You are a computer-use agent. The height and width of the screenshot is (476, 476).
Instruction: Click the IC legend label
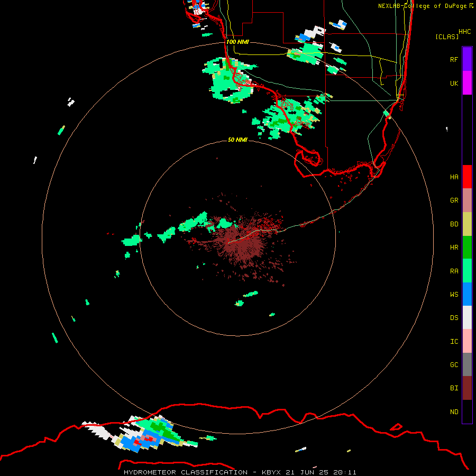tap(454, 341)
